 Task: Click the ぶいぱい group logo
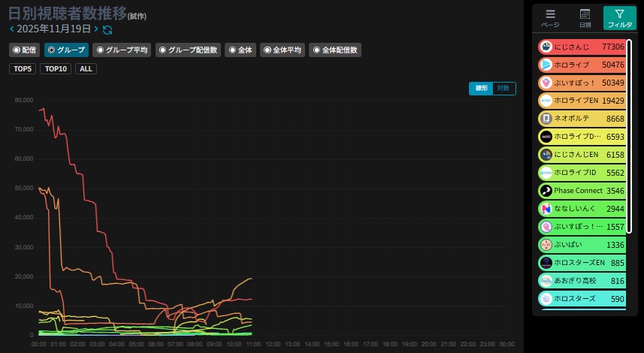coord(546,245)
